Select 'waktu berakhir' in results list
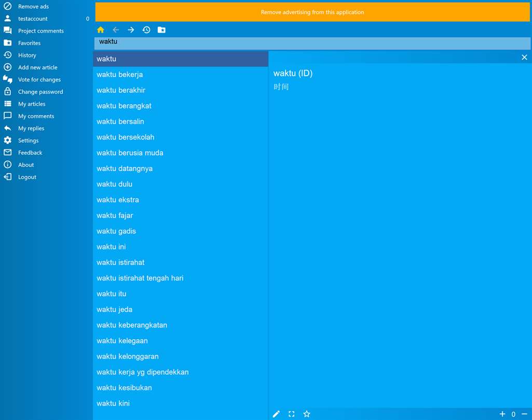This screenshot has height=420, width=532. (181, 90)
